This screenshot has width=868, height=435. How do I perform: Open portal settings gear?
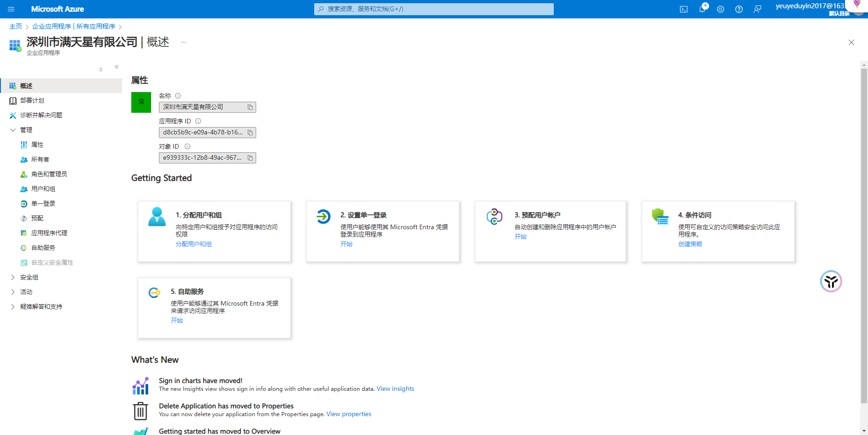tap(721, 9)
